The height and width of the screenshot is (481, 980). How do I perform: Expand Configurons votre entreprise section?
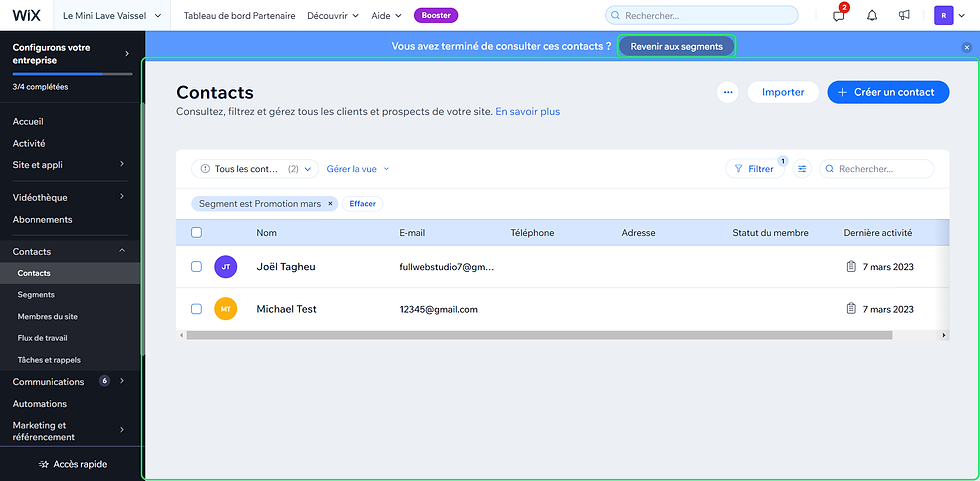pyautogui.click(x=127, y=53)
